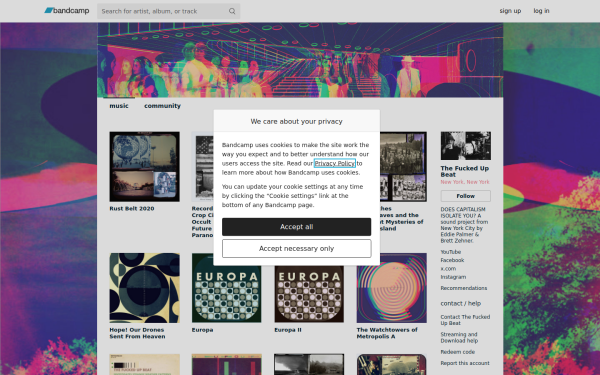The height and width of the screenshot is (375, 600).
Task: Open the Instagram link in the sidebar
Action: click(453, 277)
